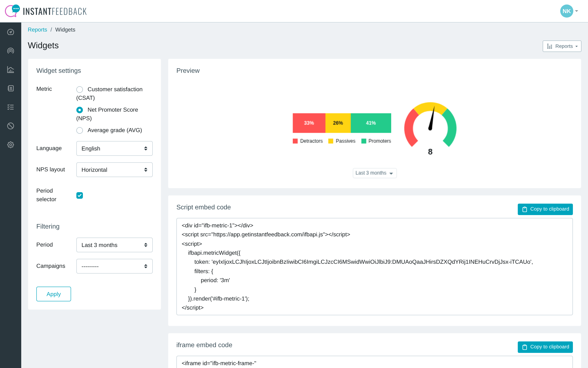Click the iframe embed code heading
This screenshot has width=588, height=368.
pos(204,345)
